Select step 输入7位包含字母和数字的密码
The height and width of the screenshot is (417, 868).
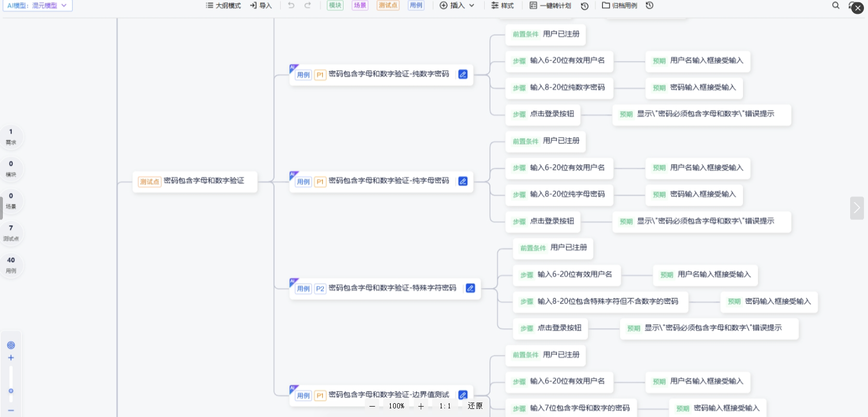click(571, 408)
